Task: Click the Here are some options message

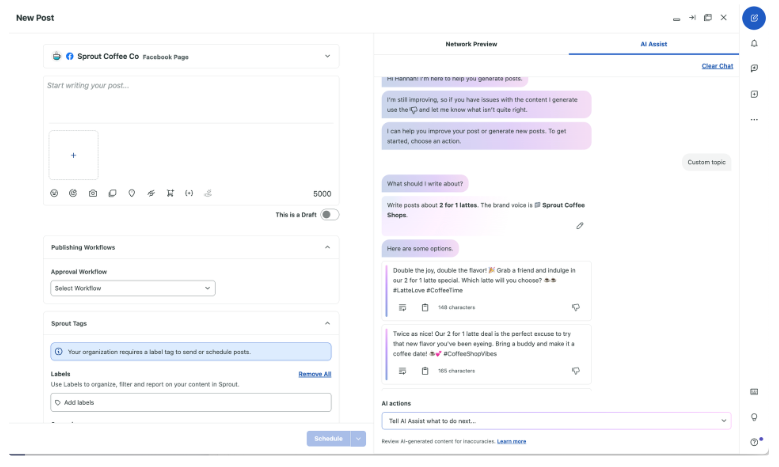Action: [420, 248]
